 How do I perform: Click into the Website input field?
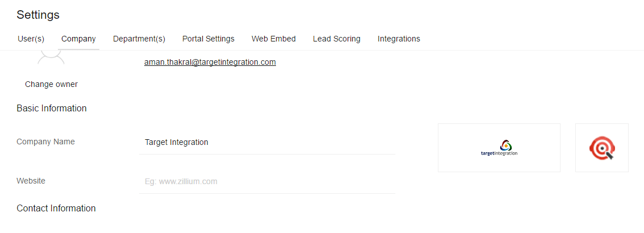(x=267, y=181)
